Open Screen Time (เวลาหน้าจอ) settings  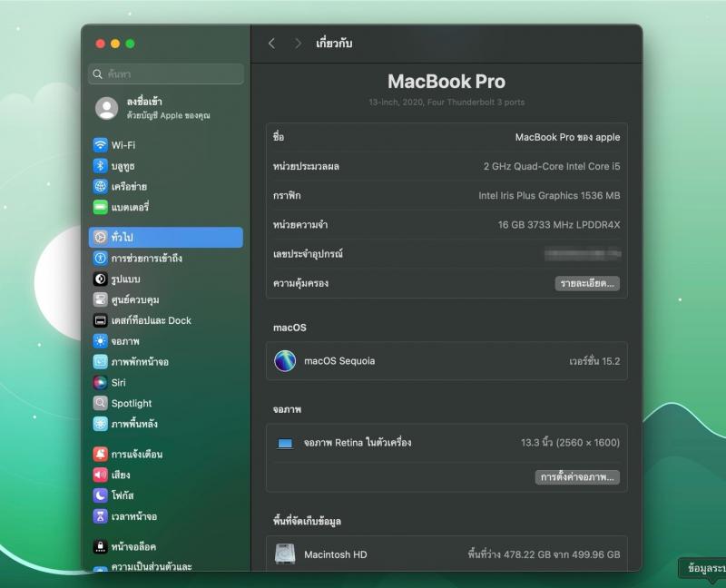[166, 516]
